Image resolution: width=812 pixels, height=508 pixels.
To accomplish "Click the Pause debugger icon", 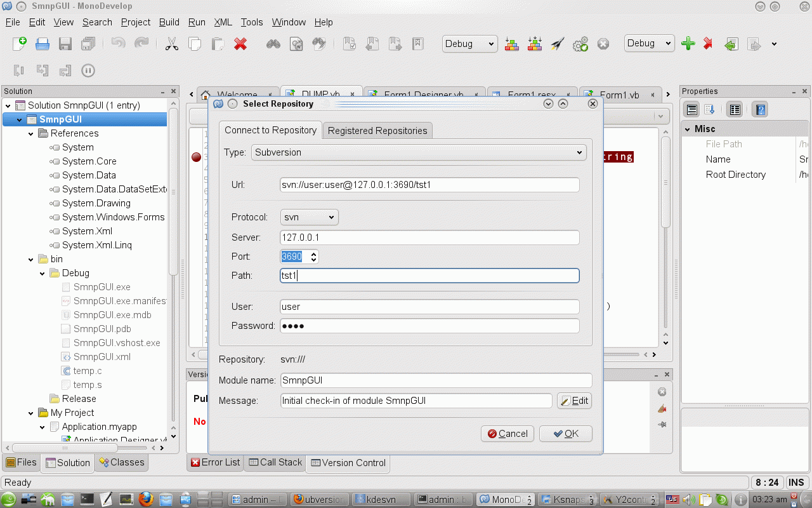I will pos(88,70).
